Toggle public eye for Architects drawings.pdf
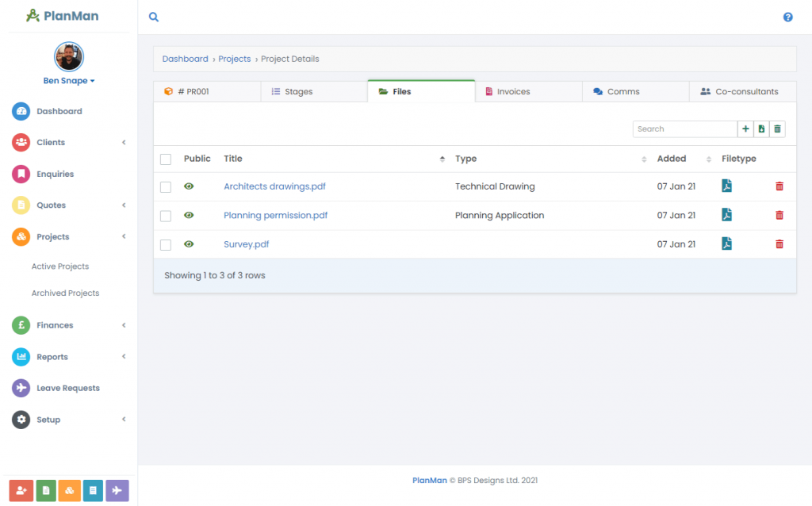This screenshot has height=506, width=812. 189,186
